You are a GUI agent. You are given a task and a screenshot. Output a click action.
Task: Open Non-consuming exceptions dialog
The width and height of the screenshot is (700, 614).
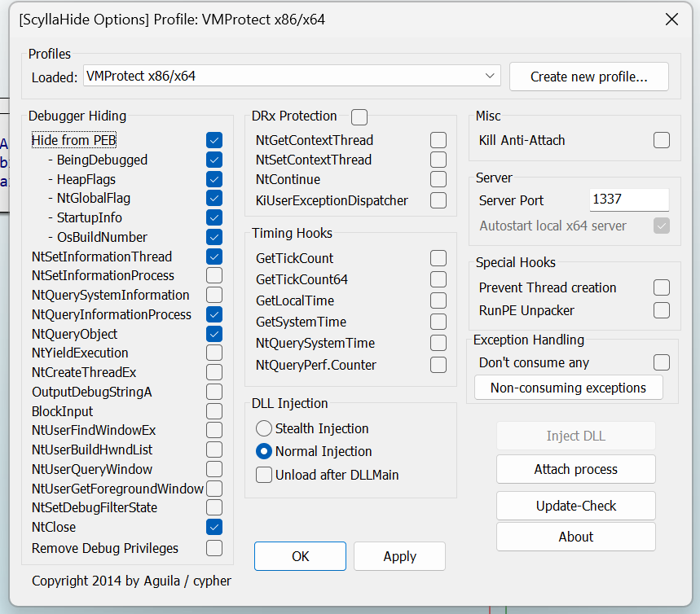[x=568, y=388]
